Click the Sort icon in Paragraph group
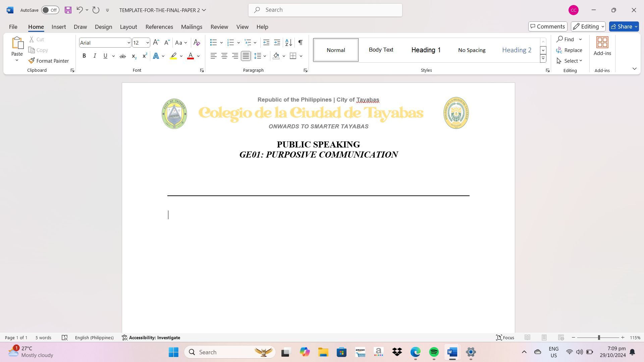The image size is (644, 362). click(288, 43)
